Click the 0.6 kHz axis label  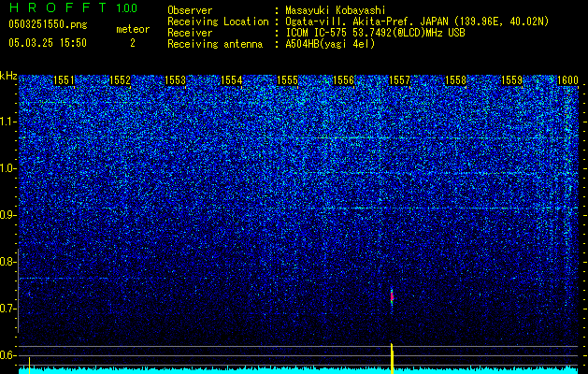pyautogui.click(x=7, y=355)
